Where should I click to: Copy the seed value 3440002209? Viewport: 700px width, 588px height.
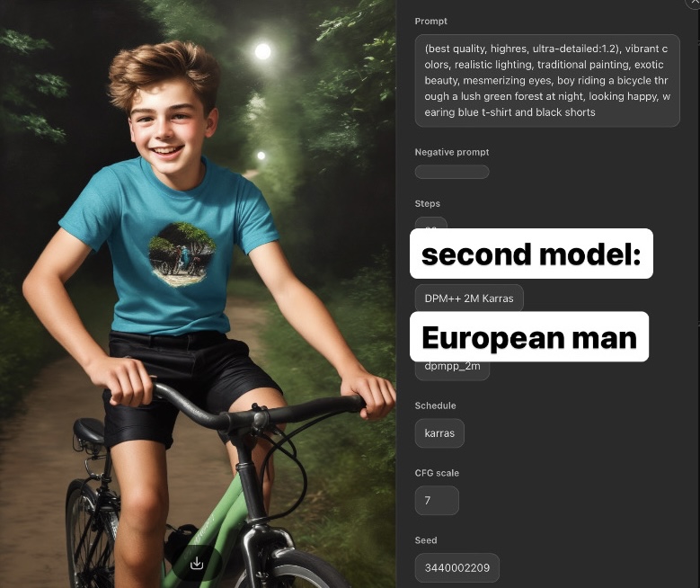[x=456, y=567]
